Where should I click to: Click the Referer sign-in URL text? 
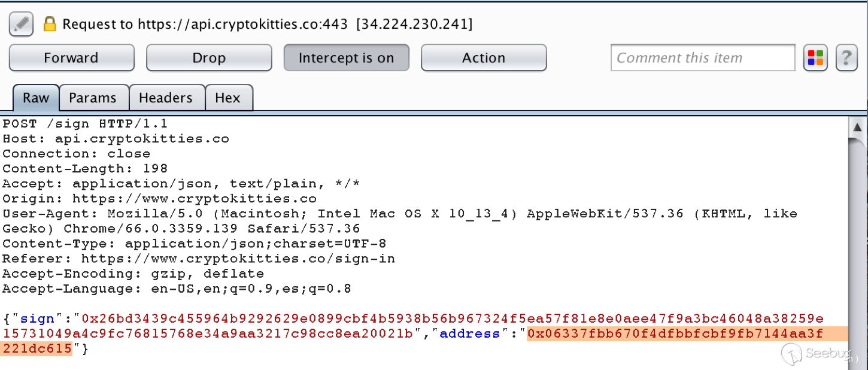238,259
